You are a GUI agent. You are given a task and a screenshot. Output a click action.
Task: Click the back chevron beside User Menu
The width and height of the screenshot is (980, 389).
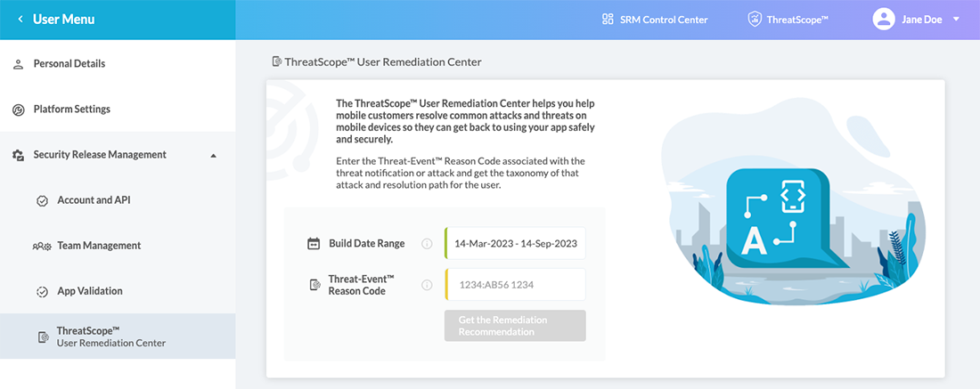pyautogui.click(x=20, y=19)
